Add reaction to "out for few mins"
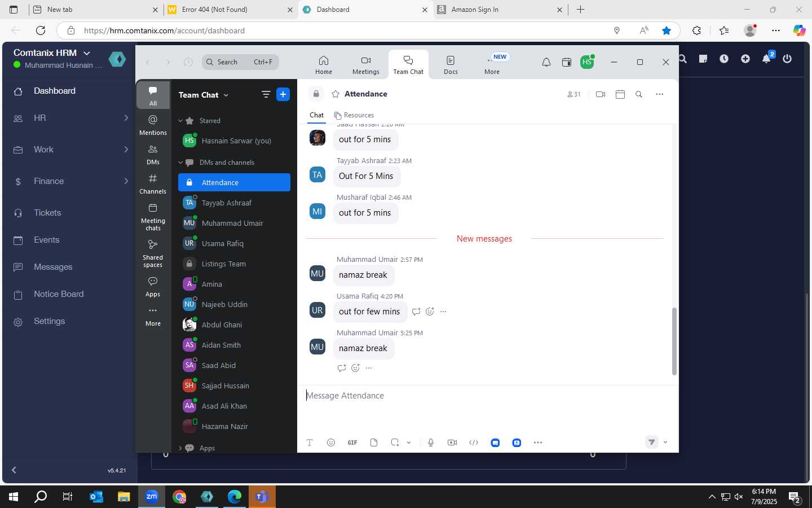 [430, 312]
